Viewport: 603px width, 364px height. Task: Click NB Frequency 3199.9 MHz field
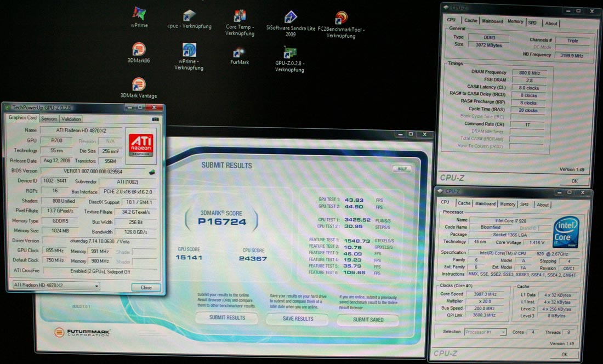(571, 56)
